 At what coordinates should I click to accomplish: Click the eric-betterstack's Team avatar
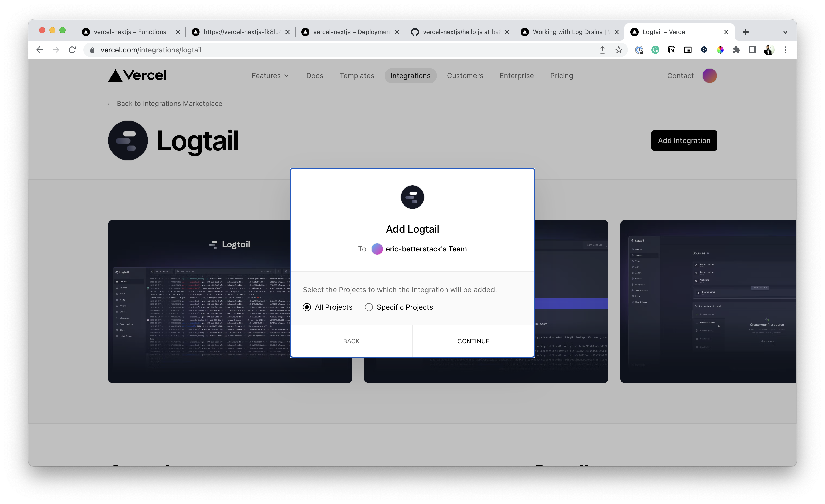click(x=377, y=249)
